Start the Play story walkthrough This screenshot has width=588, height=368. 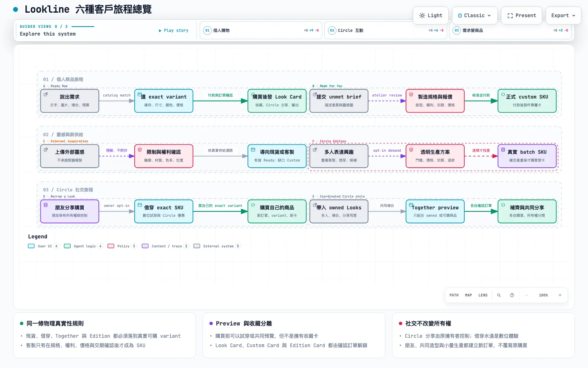point(174,30)
